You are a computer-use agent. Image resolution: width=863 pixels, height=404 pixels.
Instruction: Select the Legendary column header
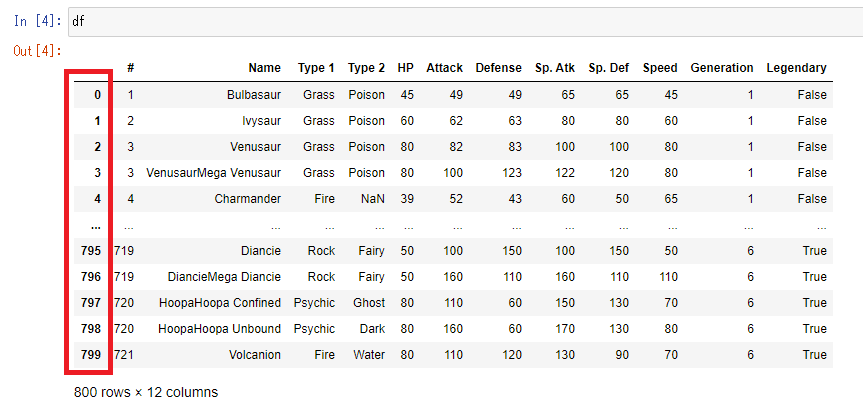click(x=796, y=68)
